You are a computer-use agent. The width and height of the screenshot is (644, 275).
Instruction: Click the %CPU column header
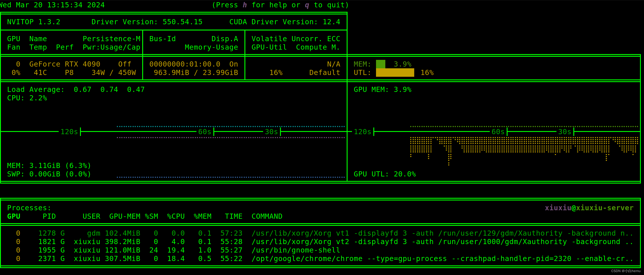[x=176, y=216]
